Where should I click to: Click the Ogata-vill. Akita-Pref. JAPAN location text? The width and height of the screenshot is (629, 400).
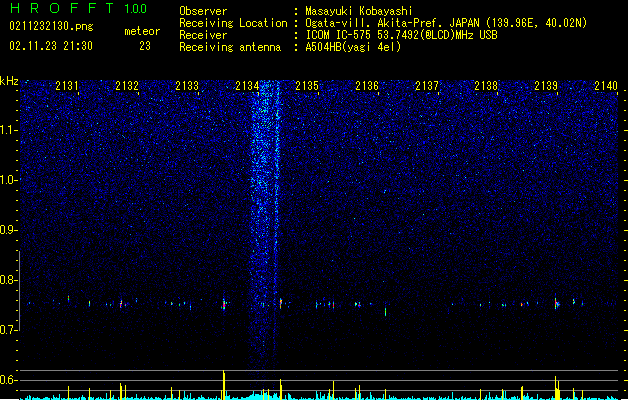(x=446, y=23)
